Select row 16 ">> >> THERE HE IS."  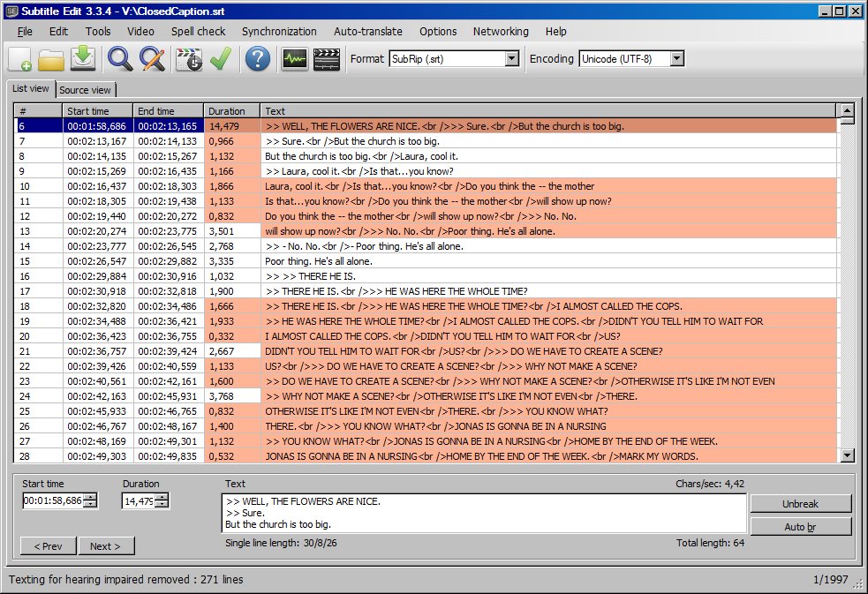click(425, 276)
